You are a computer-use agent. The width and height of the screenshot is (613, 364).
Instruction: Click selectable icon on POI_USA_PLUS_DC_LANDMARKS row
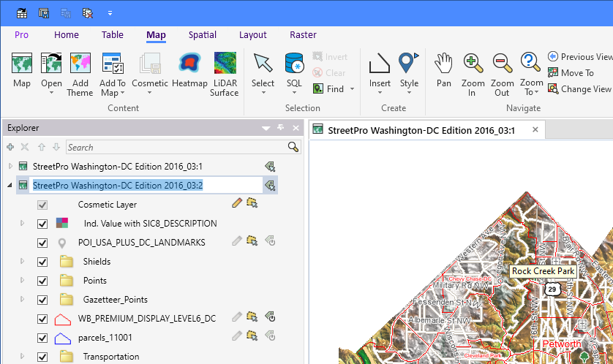pyautogui.click(x=252, y=240)
